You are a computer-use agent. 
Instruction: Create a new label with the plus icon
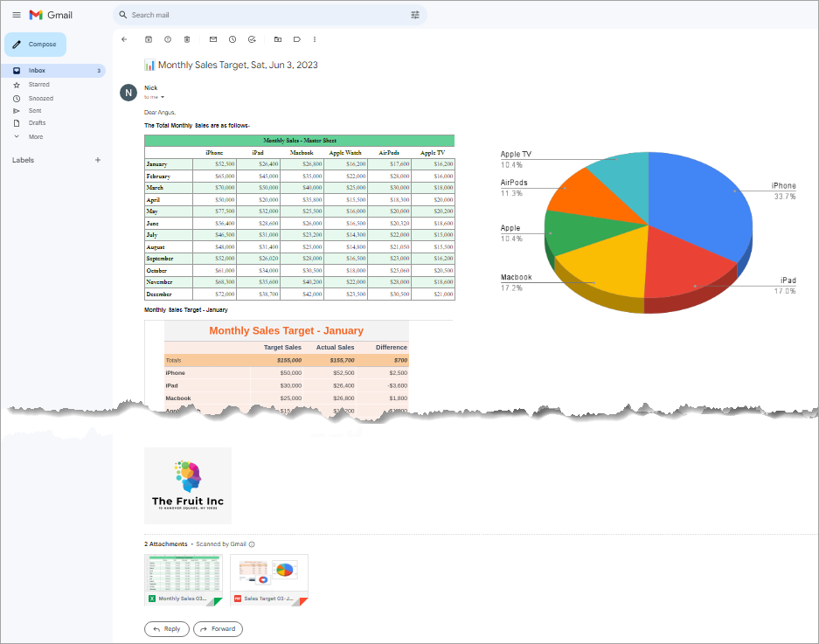click(x=98, y=160)
